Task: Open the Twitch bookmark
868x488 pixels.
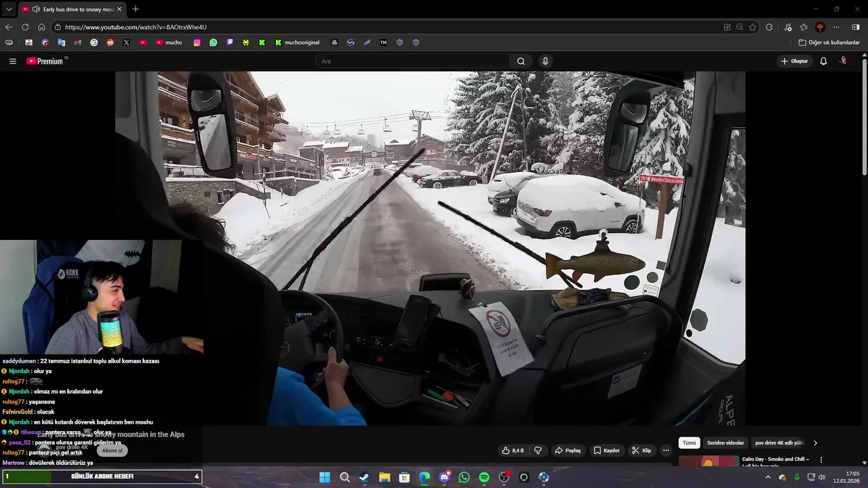Action: pos(230,42)
